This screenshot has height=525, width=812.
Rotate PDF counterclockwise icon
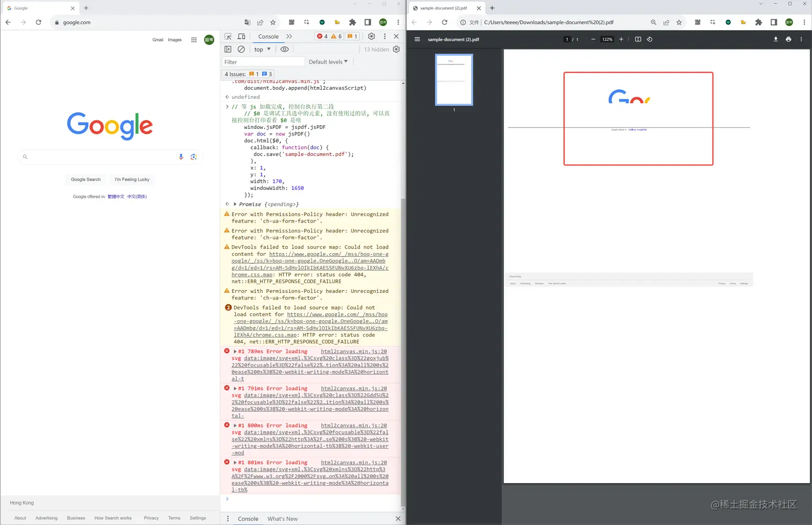pos(650,39)
